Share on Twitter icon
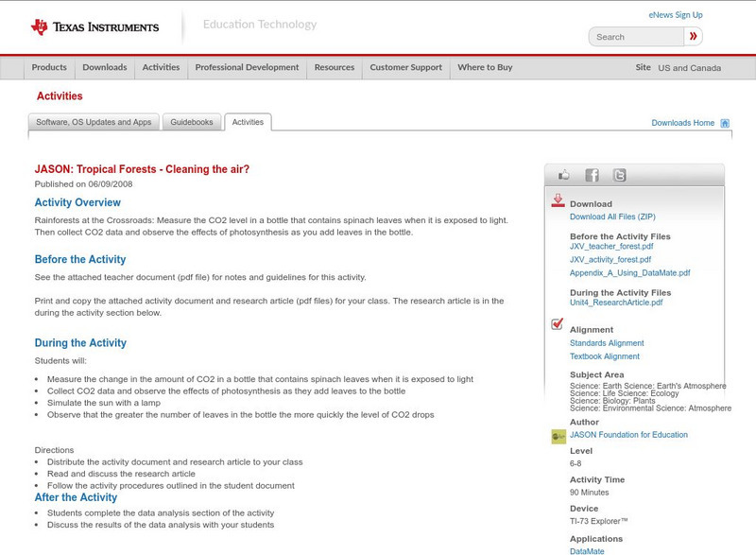This screenshot has height=555, width=756. click(619, 175)
